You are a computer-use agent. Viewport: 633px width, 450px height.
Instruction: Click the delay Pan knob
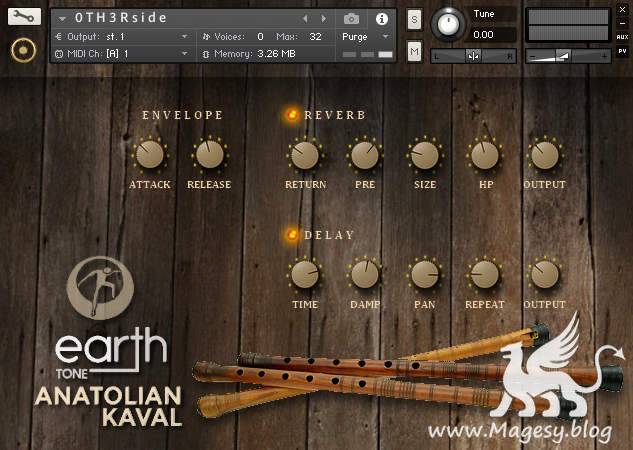424,275
